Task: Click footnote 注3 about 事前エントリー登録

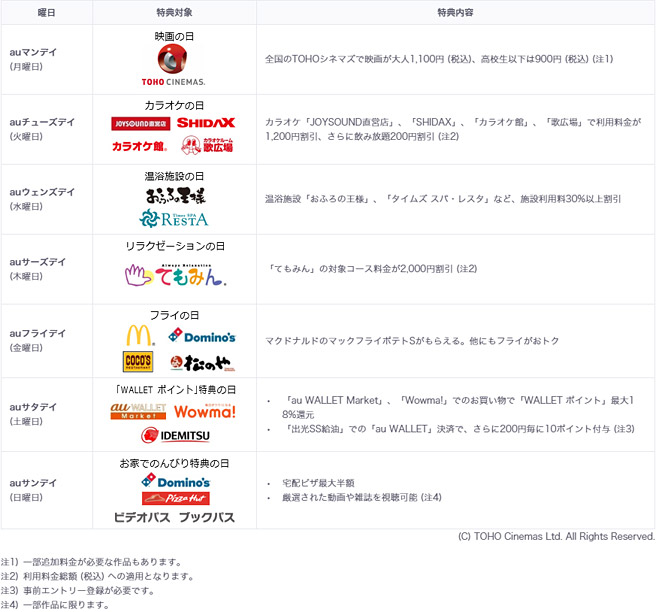Action: pos(78,591)
